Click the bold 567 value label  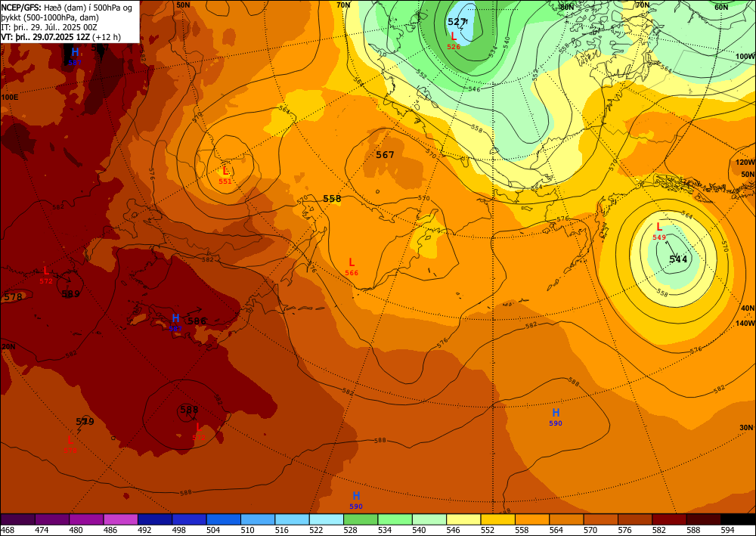pos(385,155)
